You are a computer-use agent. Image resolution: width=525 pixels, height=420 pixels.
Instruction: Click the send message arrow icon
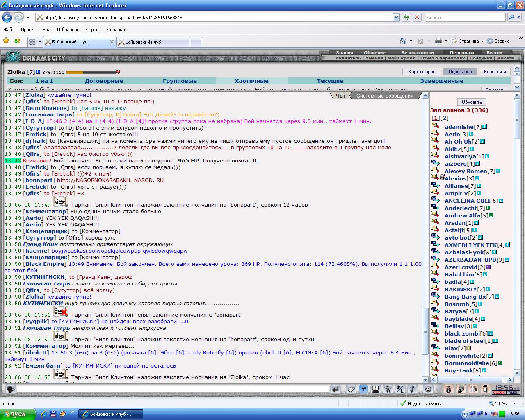335,389
